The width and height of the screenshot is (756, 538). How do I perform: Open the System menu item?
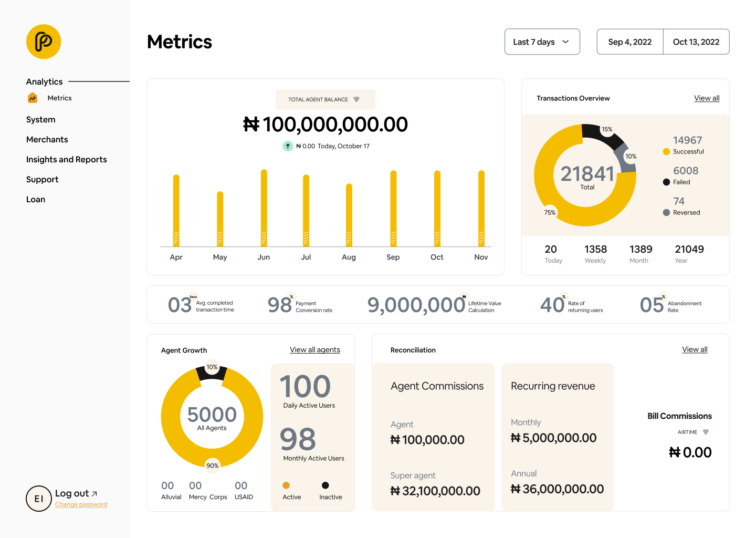point(41,119)
